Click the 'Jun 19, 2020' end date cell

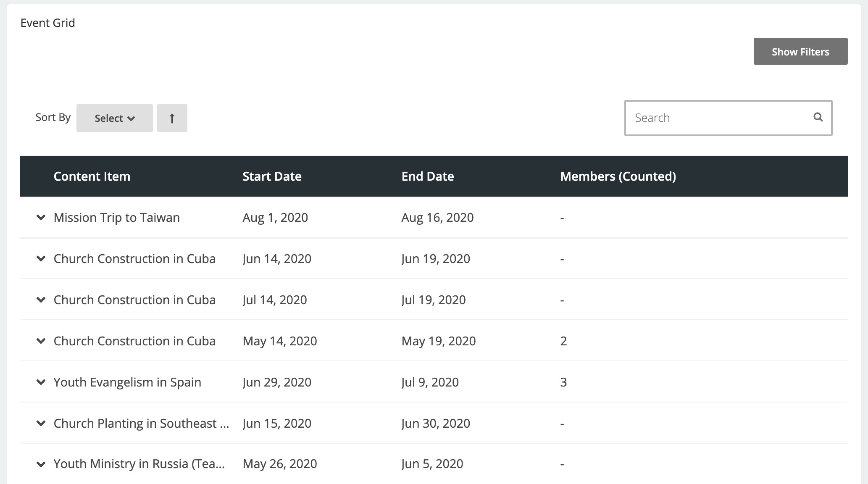click(x=436, y=259)
